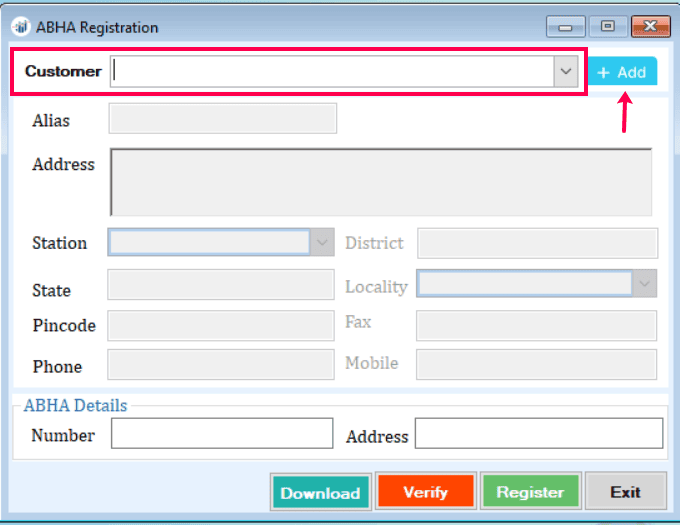680x525 pixels.
Task: Close the ABHA Registration window
Action: 651,27
